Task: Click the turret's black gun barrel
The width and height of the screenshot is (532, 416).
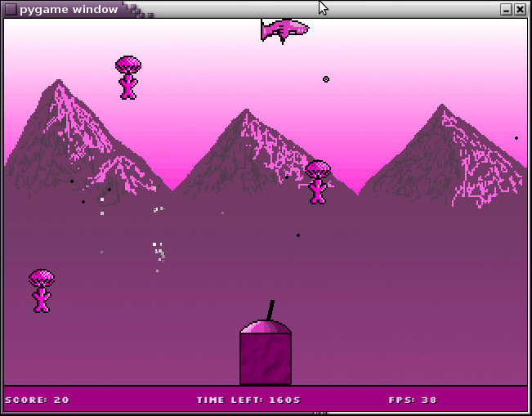Action: point(270,310)
